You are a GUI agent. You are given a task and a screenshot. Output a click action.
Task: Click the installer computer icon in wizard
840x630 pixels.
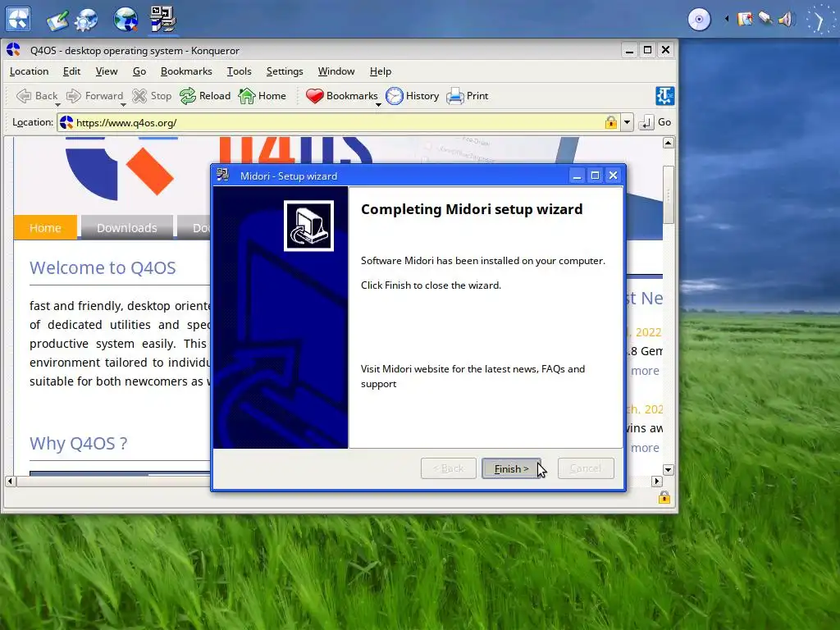pos(308,226)
